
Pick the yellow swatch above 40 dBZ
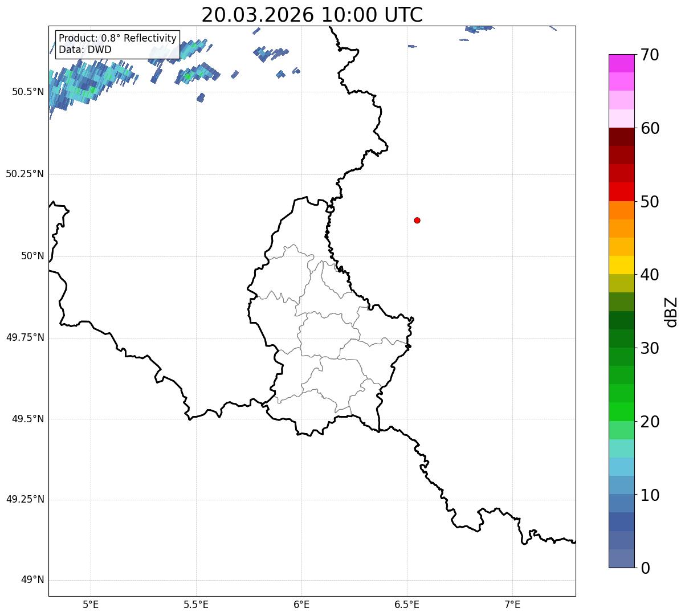click(621, 265)
